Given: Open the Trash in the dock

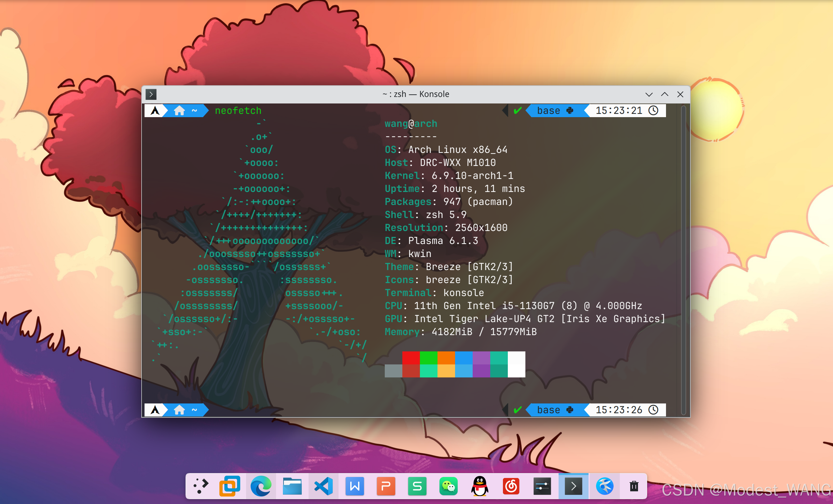Looking at the screenshot, I should coord(634,486).
